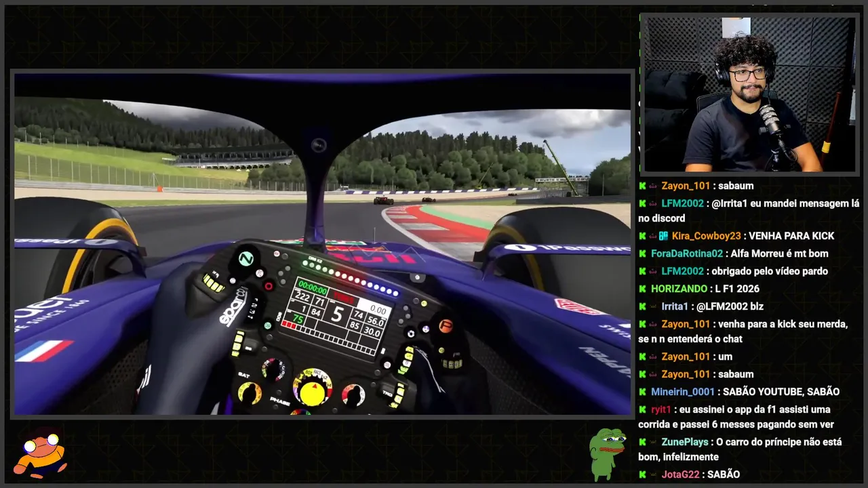Select message "@LFM2002 blz"
This screenshot has height=488, width=868.
click(730, 306)
